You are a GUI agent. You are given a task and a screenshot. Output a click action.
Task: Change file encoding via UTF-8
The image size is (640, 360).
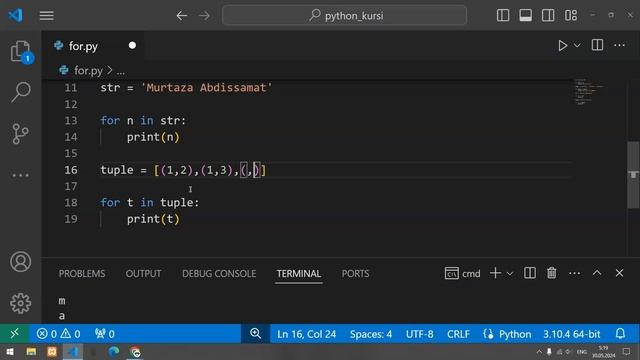pyautogui.click(x=420, y=334)
